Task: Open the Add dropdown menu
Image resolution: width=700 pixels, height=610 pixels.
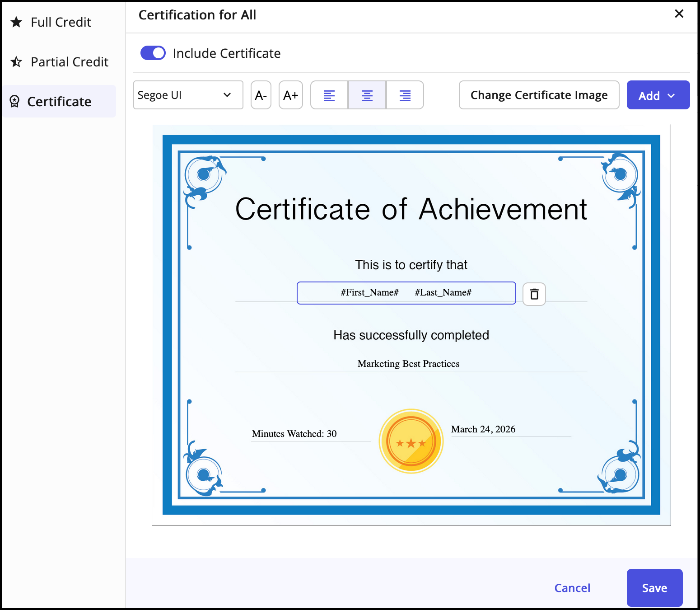Action: pos(658,95)
